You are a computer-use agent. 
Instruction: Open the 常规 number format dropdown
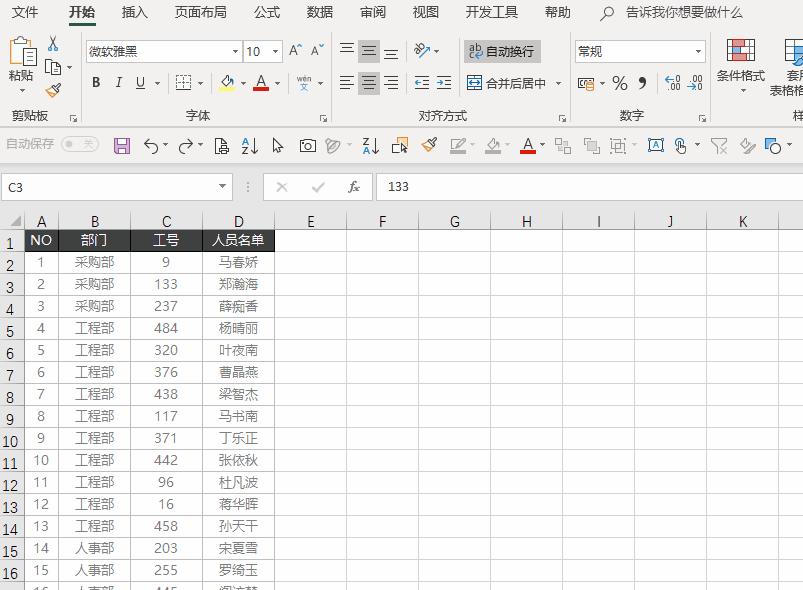click(697, 51)
